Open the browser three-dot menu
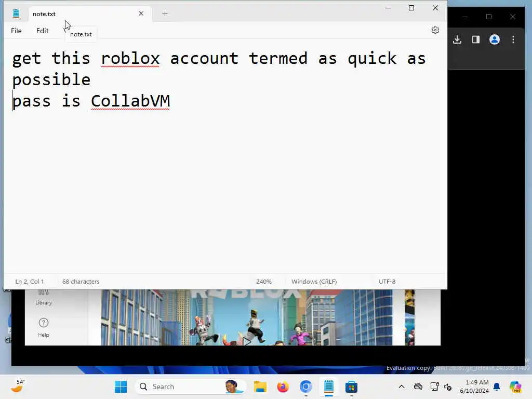532x399 pixels. tap(513, 39)
